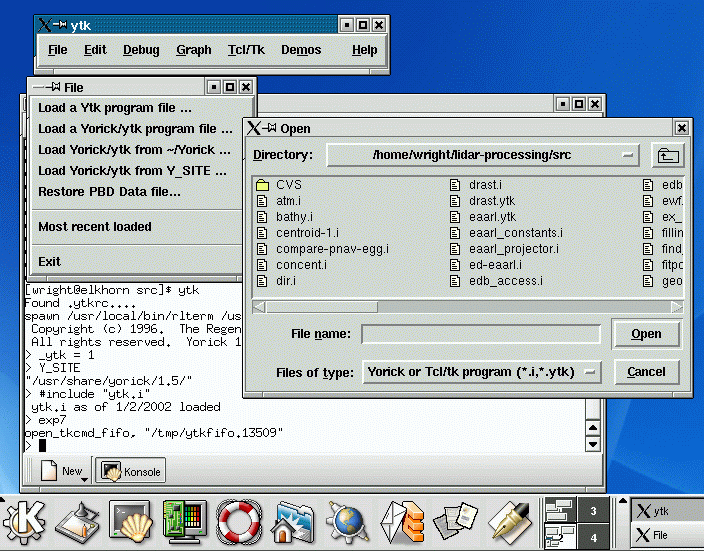Open the CVS folder in file list
The height and width of the screenshot is (551, 704).
pos(288,185)
